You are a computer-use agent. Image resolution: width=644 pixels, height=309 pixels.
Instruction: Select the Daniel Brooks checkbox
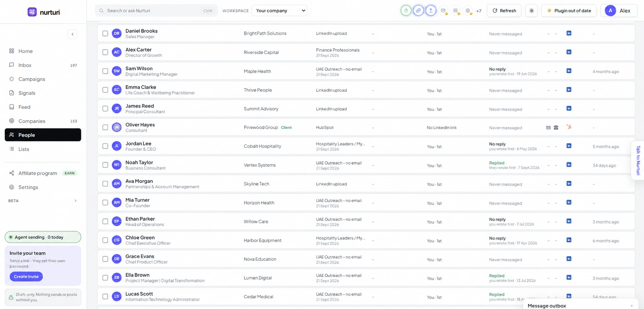[x=105, y=33]
